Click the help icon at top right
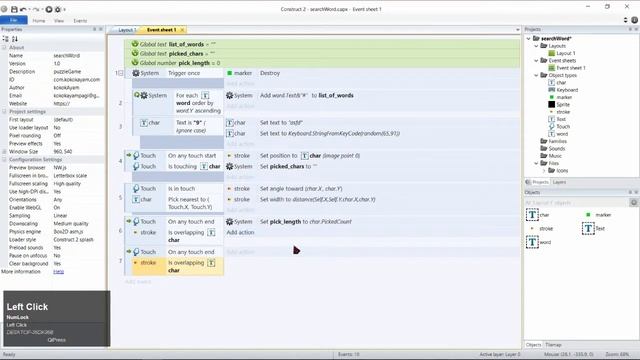The height and width of the screenshot is (360, 640). 634,20
